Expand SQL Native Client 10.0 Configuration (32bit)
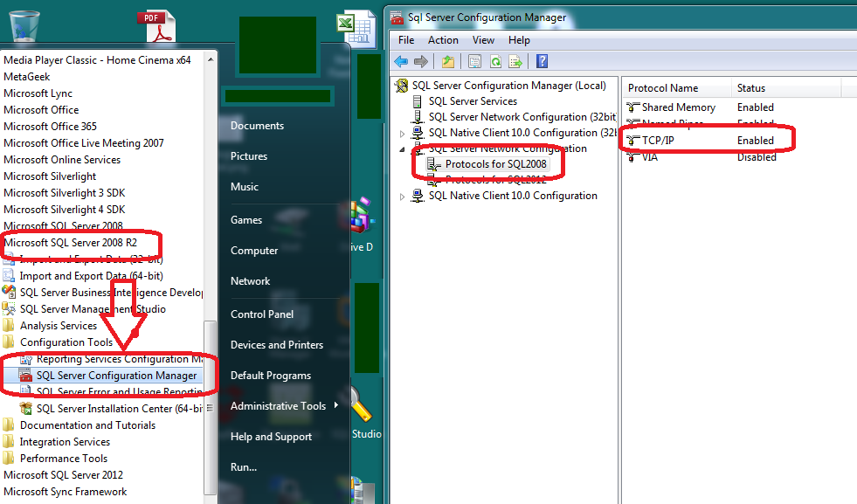 402,134
